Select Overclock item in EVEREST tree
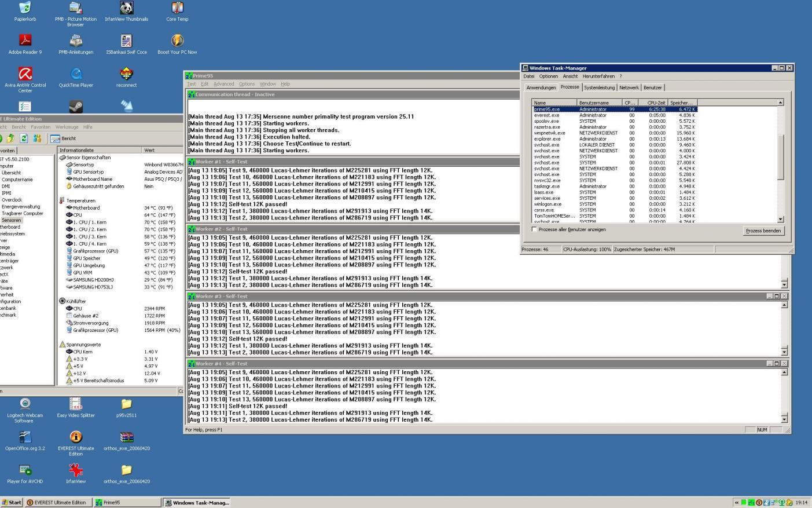 click(12, 200)
